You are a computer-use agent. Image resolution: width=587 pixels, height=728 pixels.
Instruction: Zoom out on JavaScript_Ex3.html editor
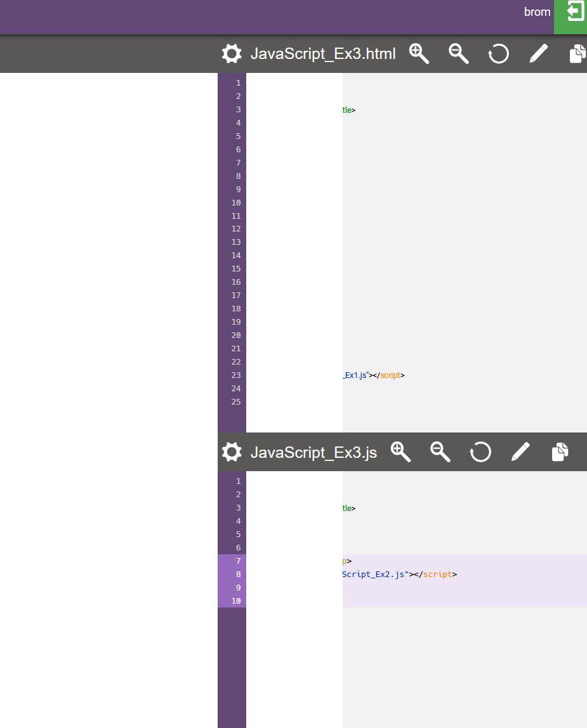(x=458, y=53)
